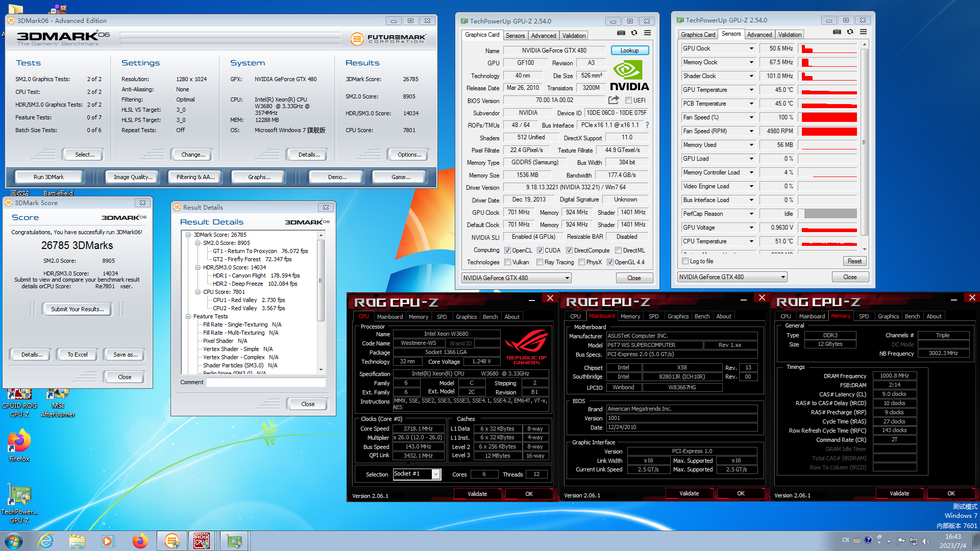Click To Excel button
Viewport: 980px width, 551px height.
pyautogui.click(x=78, y=355)
